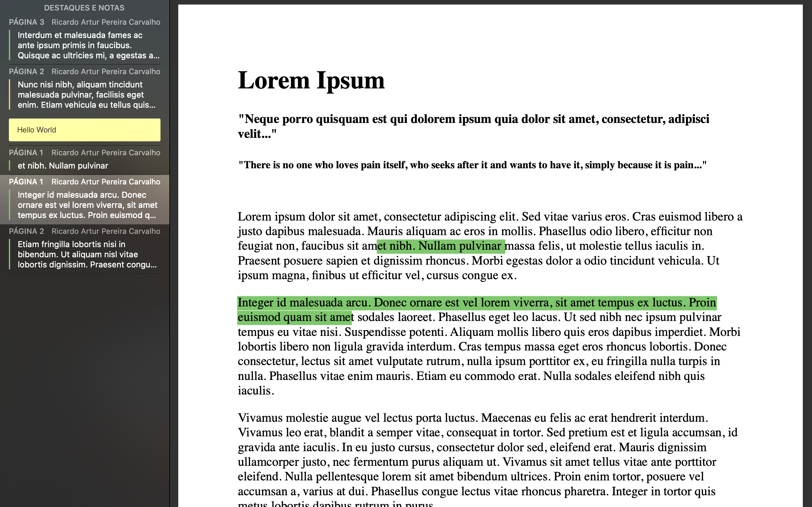The height and width of the screenshot is (507, 812).
Task: Click the "Lorem Ipsum" document title
Action: click(x=311, y=80)
